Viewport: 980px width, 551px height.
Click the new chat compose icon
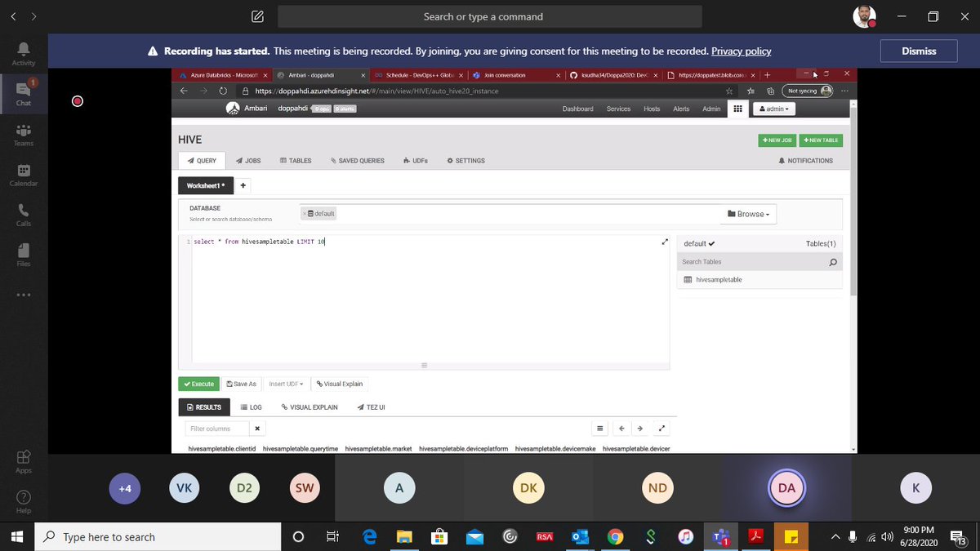click(x=257, y=16)
